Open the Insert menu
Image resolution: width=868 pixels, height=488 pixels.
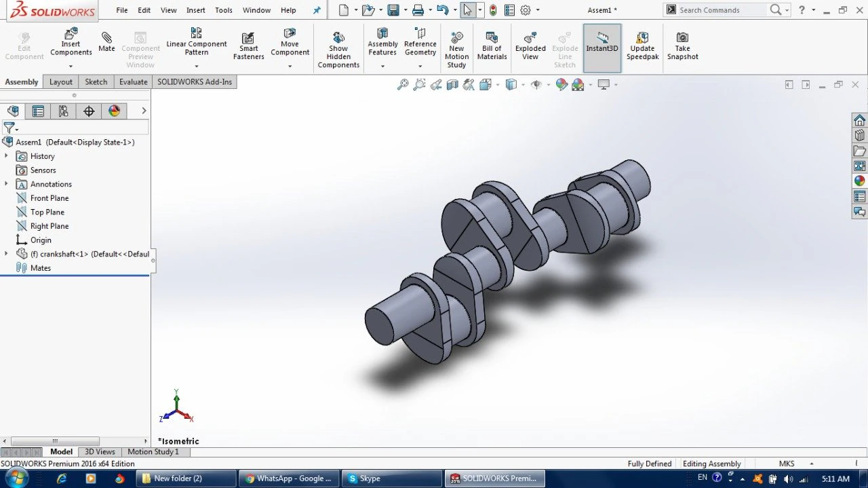pyautogui.click(x=196, y=10)
